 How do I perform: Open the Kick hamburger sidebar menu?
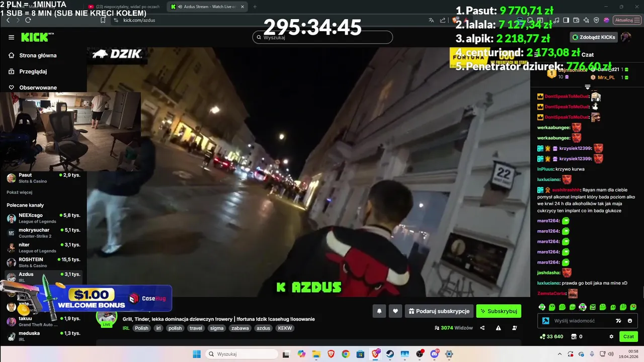(11, 37)
